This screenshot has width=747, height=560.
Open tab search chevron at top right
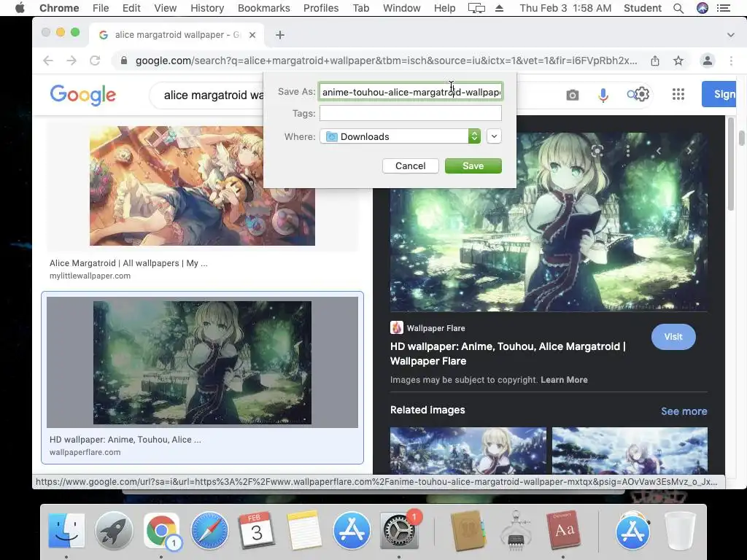[730, 35]
